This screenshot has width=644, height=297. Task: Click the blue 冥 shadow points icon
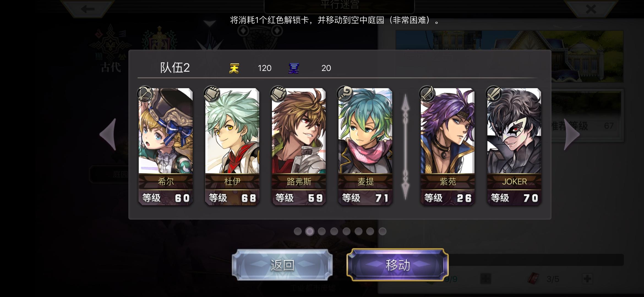coord(294,68)
